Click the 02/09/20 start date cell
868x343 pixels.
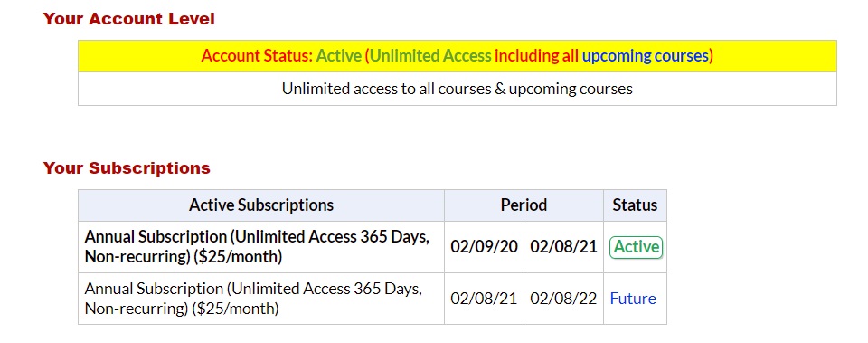[x=484, y=247]
